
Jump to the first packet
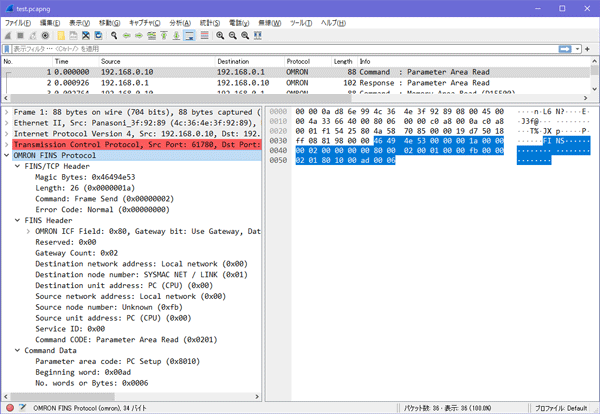coord(164,36)
